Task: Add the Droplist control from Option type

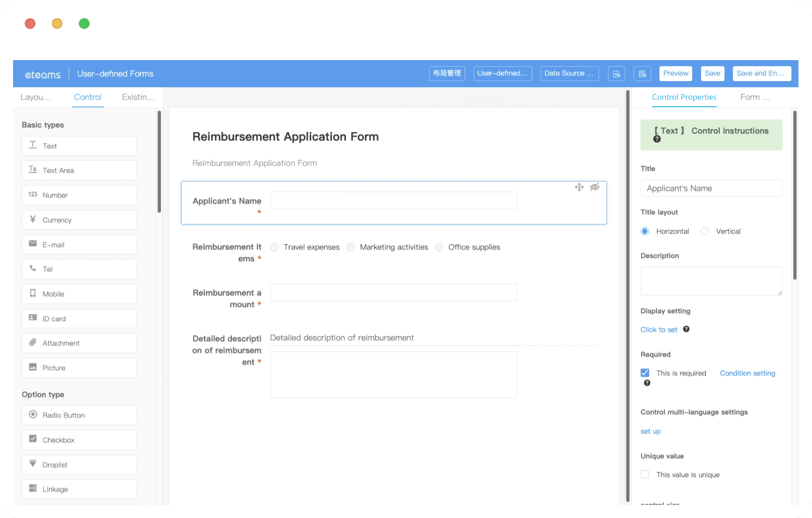Action: click(79, 465)
